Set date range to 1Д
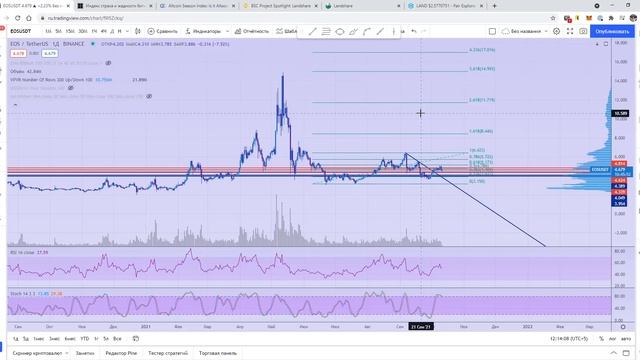The height and width of the screenshot is (360, 640). pyautogui.click(x=15, y=338)
